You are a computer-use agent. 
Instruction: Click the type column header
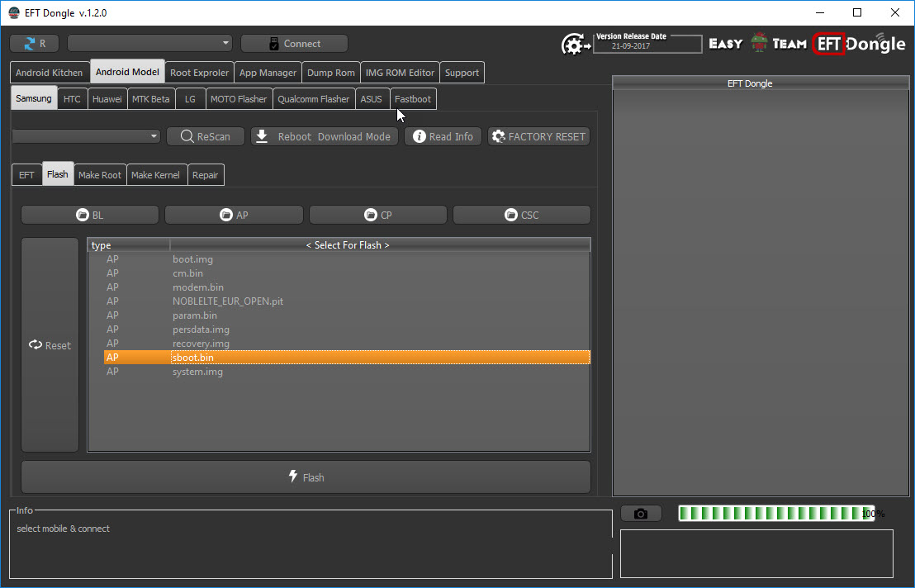129,245
